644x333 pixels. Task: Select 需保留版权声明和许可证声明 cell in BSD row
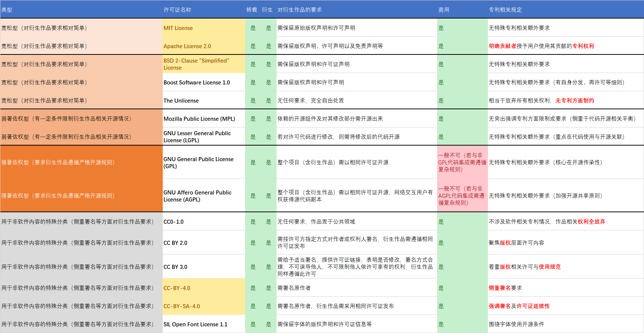[357, 64]
